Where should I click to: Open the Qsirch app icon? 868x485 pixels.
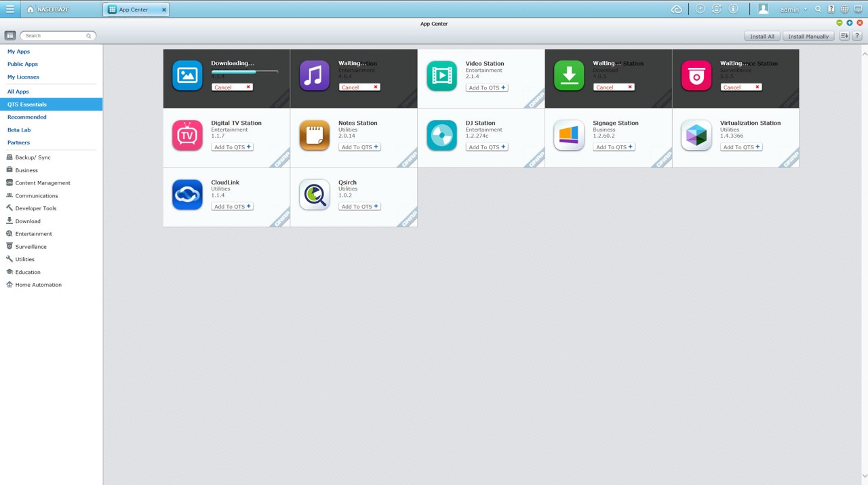point(315,195)
